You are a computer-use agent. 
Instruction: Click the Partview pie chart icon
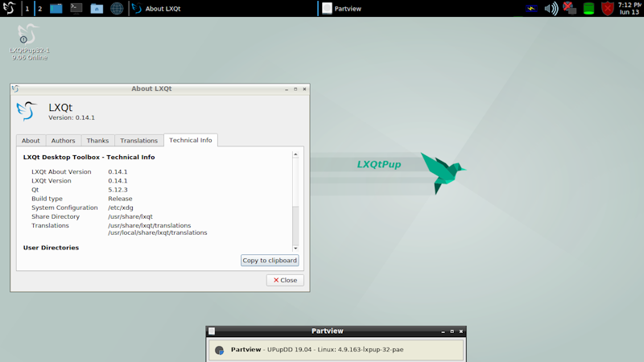tap(219, 350)
